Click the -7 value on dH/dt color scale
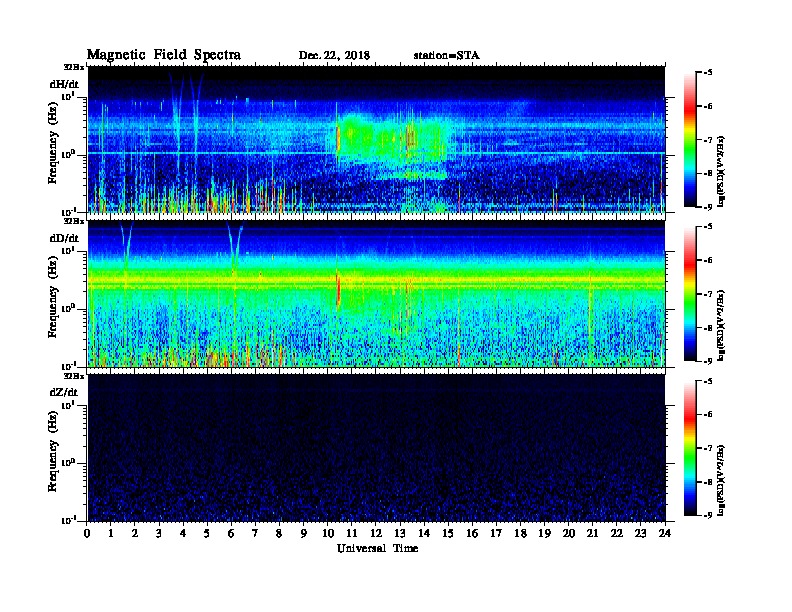 pyautogui.click(x=708, y=140)
